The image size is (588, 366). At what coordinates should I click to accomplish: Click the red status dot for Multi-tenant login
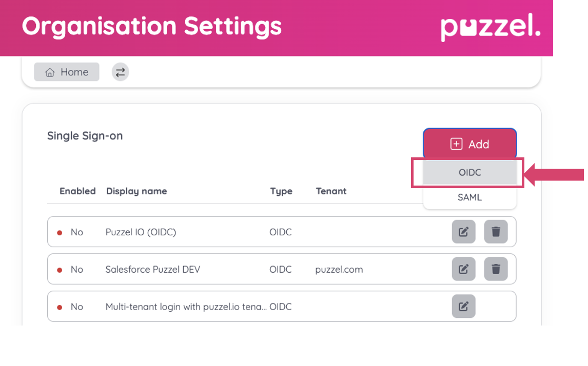click(x=60, y=308)
